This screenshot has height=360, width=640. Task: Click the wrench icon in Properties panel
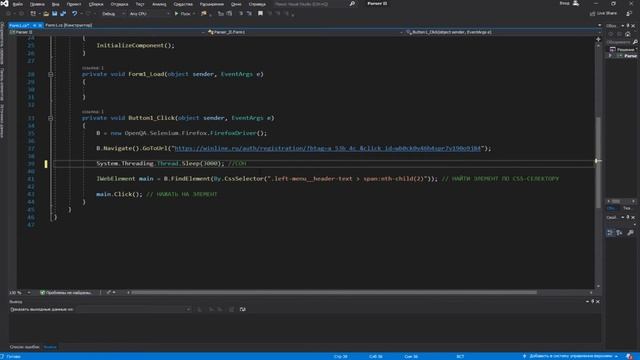[630, 233]
